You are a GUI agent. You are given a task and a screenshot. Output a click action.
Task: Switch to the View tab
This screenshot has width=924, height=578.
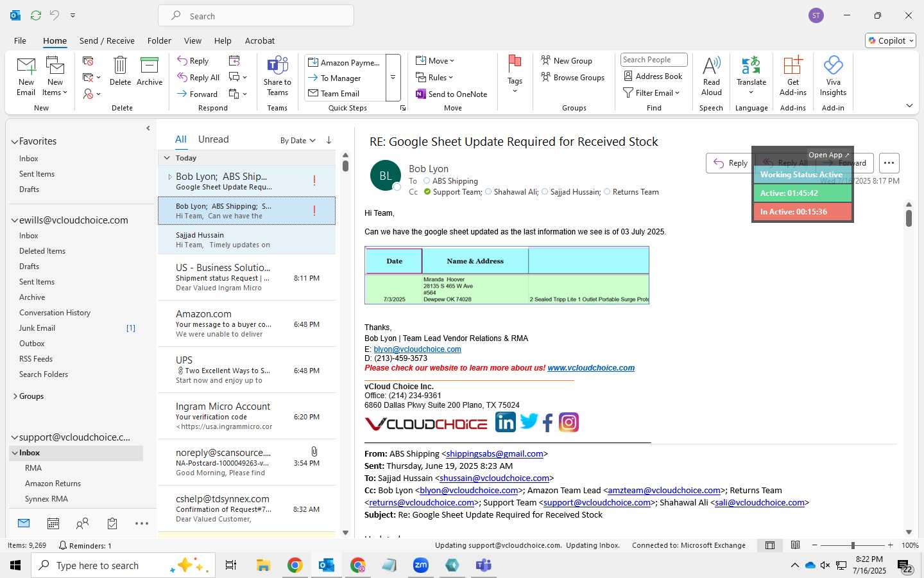coord(193,40)
